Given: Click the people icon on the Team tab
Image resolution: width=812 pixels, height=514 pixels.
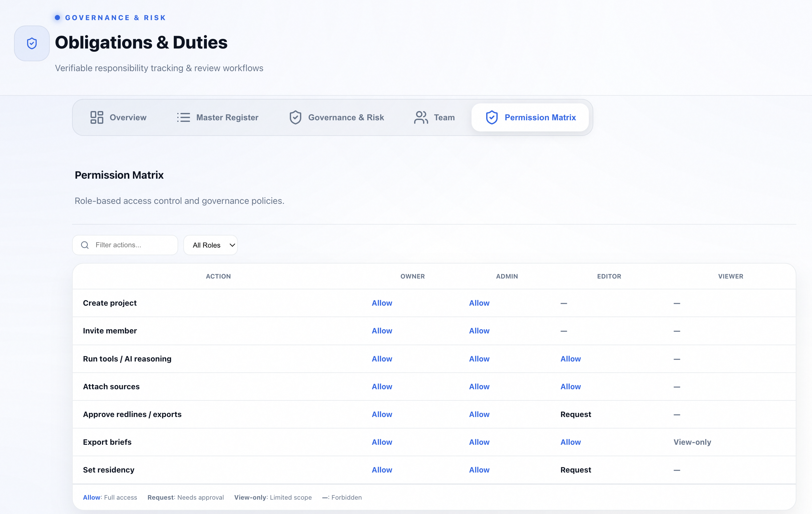Looking at the screenshot, I should click(x=420, y=117).
